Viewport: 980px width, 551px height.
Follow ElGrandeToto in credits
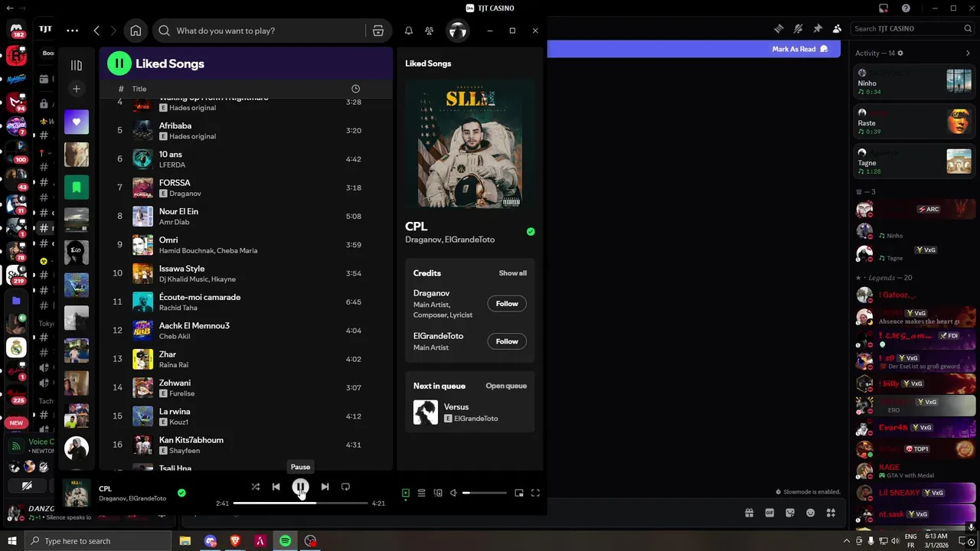(x=507, y=341)
